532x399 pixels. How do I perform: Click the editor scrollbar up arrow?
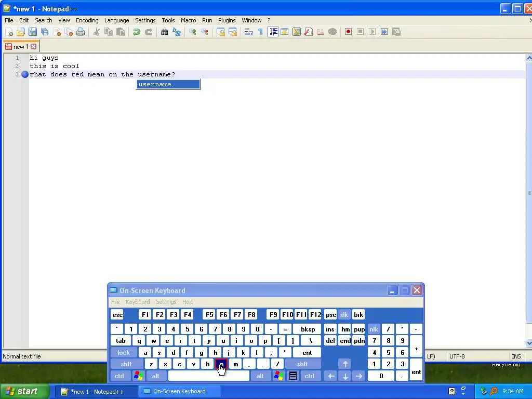(529, 58)
